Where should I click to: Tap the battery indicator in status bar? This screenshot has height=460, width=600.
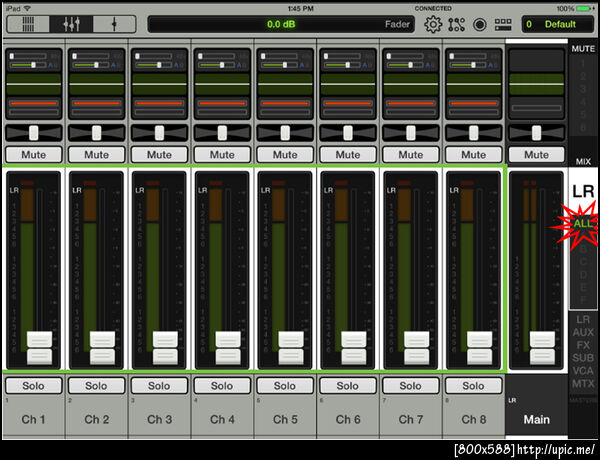click(x=584, y=8)
